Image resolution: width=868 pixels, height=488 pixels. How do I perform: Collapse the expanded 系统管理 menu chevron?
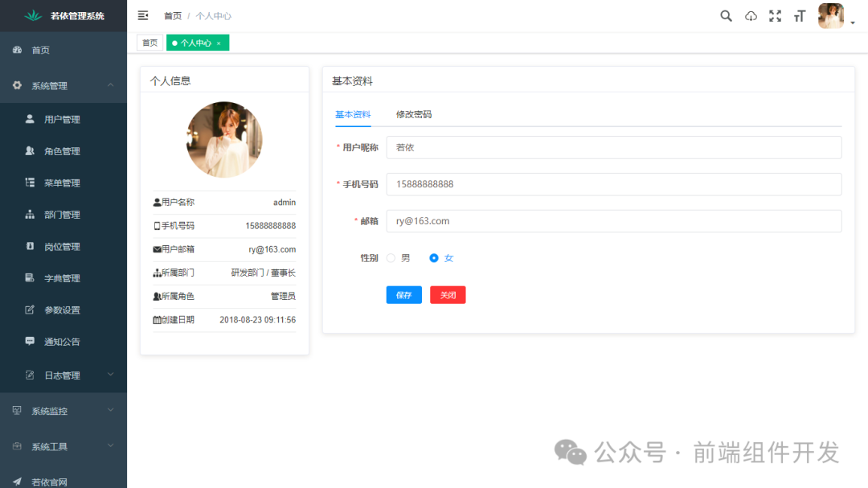pyautogui.click(x=109, y=85)
